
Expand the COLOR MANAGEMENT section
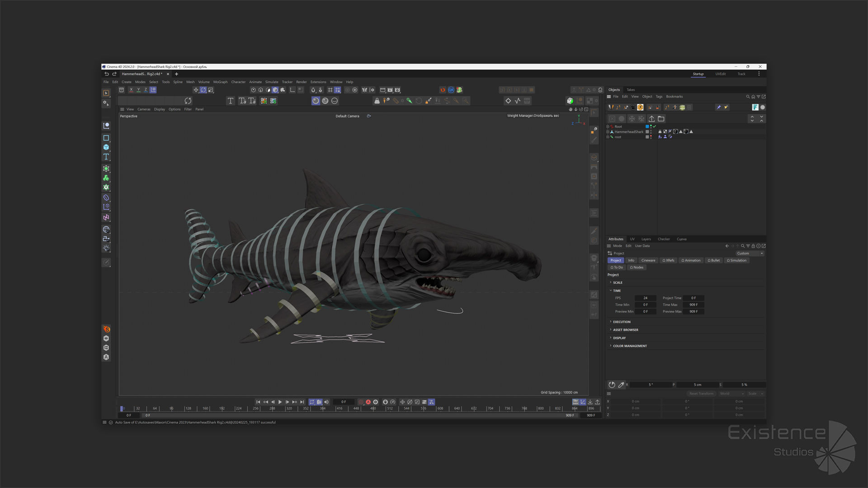pyautogui.click(x=610, y=346)
